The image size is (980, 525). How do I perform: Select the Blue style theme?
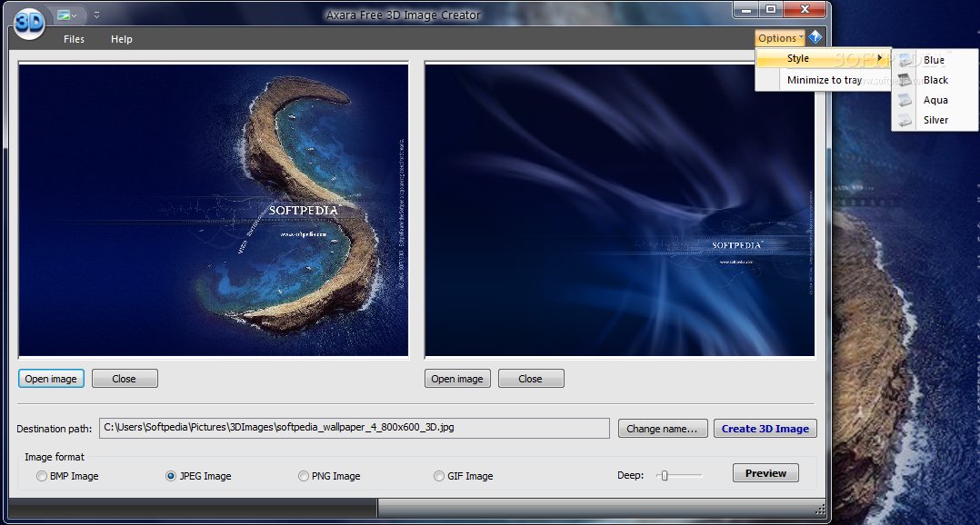pos(935,60)
